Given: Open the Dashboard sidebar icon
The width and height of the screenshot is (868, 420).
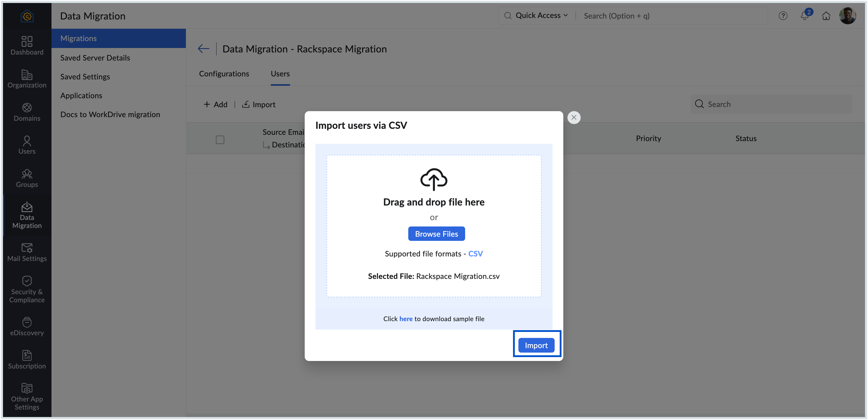Looking at the screenshot, I should pyautogui.click(x=27, y=45).
